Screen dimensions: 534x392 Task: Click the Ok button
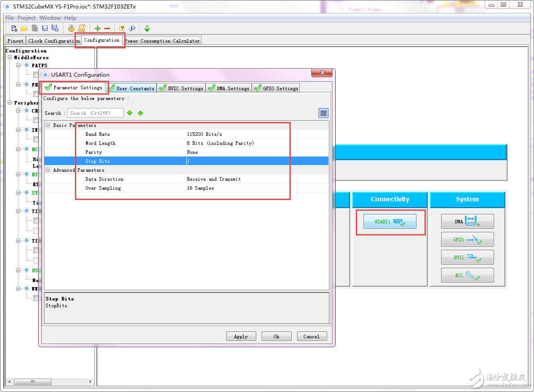pyautogui.click(x=276, y=336)
